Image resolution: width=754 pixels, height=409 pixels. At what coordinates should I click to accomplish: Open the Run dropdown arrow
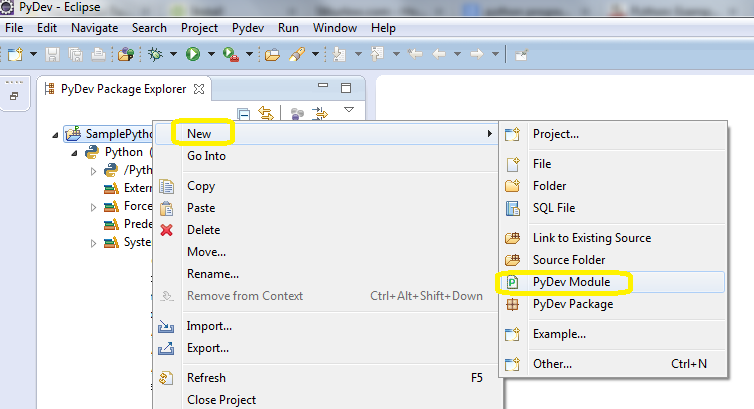211,54
